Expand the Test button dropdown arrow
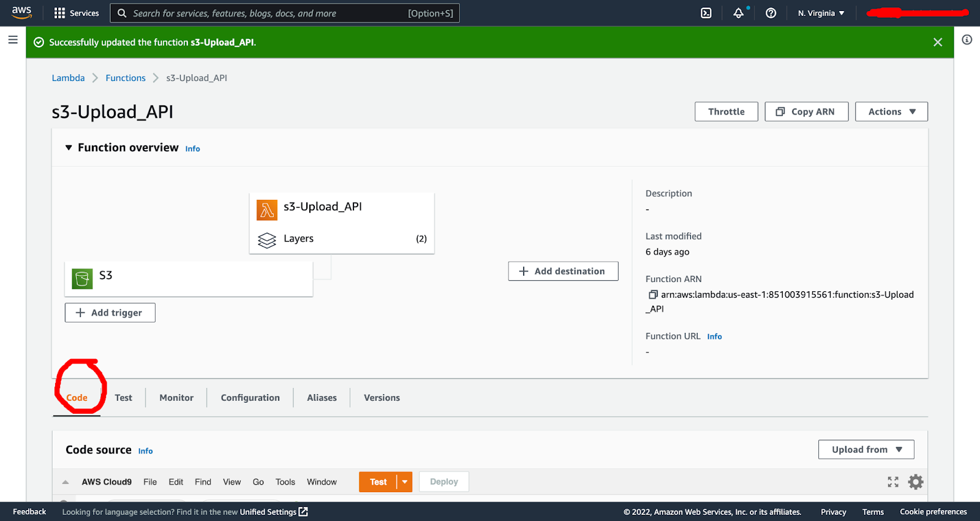The height and width of the screenshot is (521, 980). 405,482
